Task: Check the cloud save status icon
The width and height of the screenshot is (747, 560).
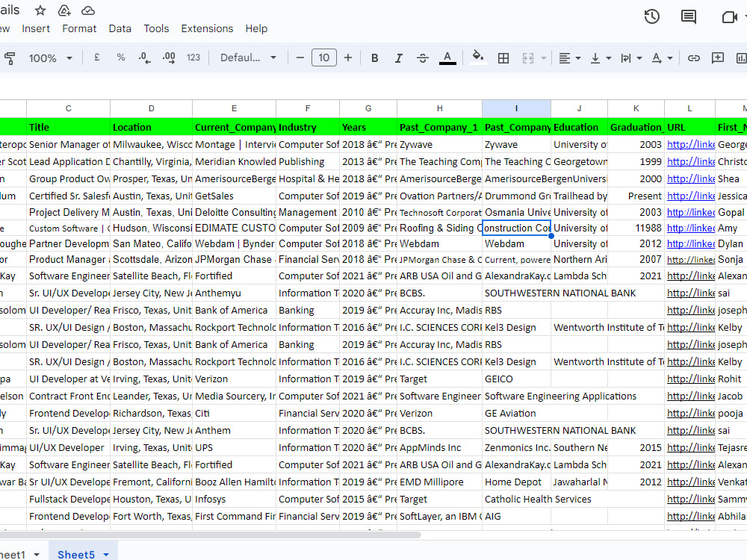Action: [88, 10]
